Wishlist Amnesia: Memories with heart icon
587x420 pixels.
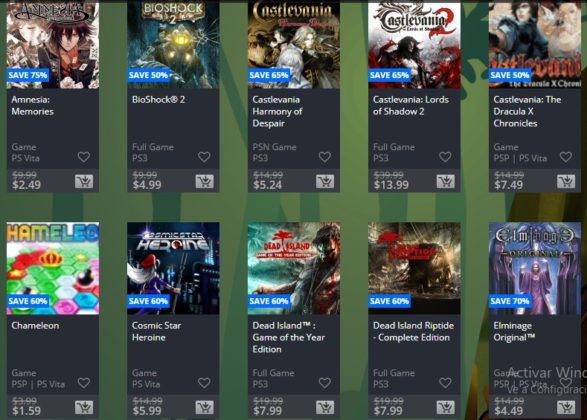pyautogui.click(x=84, y=157)
